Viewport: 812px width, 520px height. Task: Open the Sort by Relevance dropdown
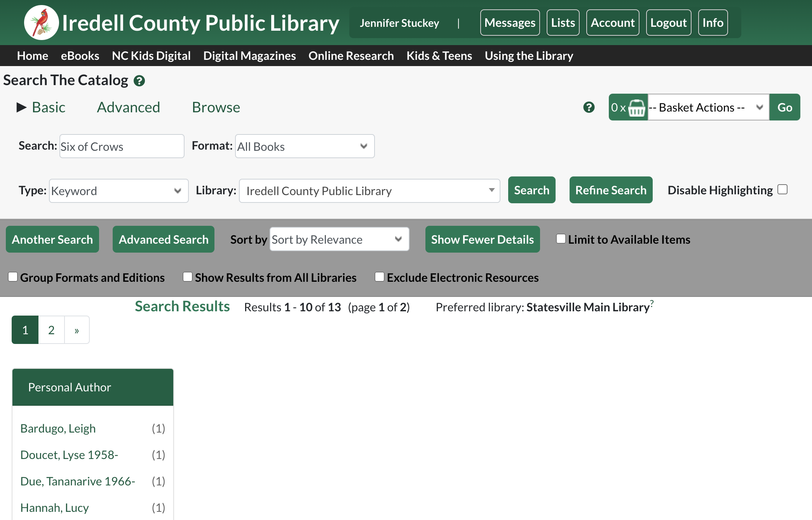(x=339, y=239)
